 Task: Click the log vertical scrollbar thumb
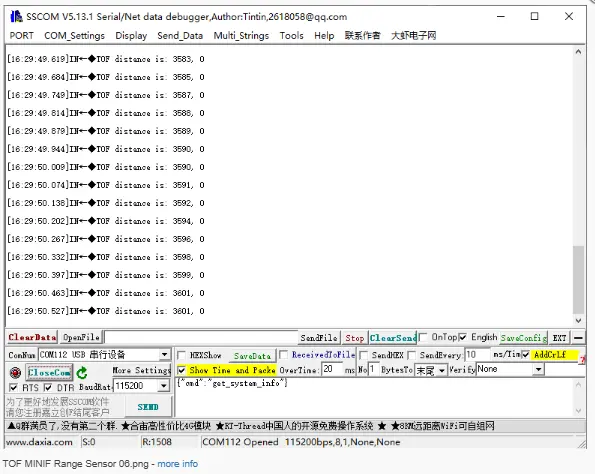click(x=578, y=280)
